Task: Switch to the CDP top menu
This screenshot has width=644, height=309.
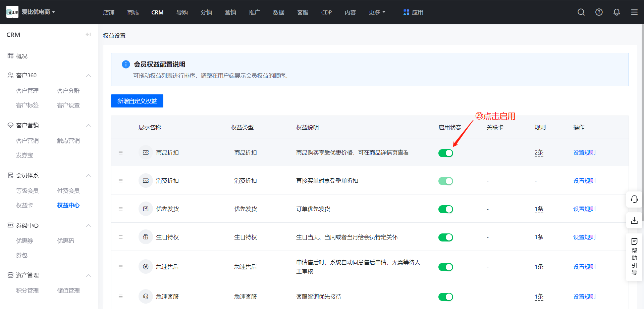Action: pos(326,12)
